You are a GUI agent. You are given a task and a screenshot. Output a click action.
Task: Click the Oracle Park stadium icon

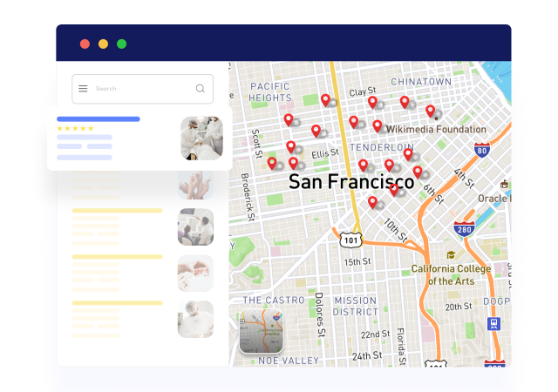(x=504, y=185)
